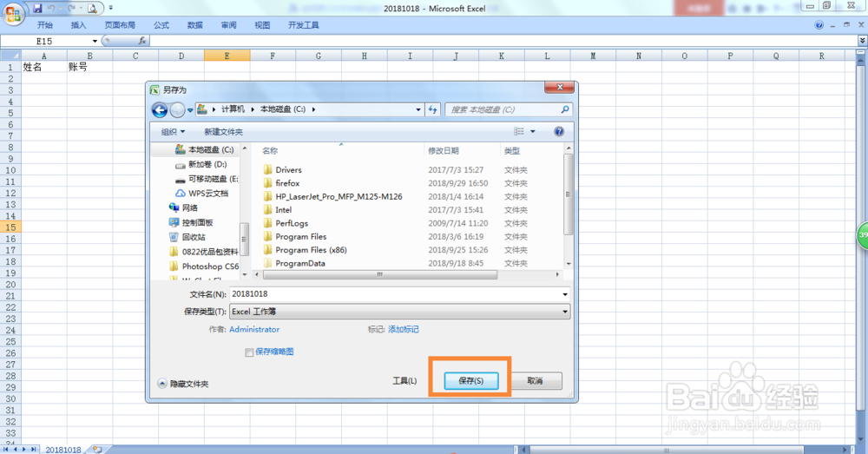Click the Undo icon in quick access toolbar

point(51,9)
